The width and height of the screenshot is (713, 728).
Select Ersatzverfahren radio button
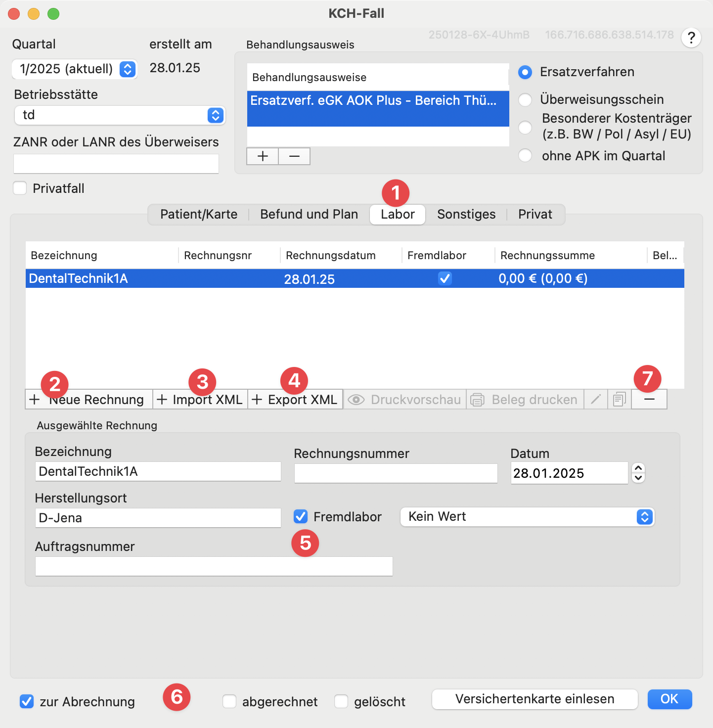pyautogui.click(x=525, y=72)
